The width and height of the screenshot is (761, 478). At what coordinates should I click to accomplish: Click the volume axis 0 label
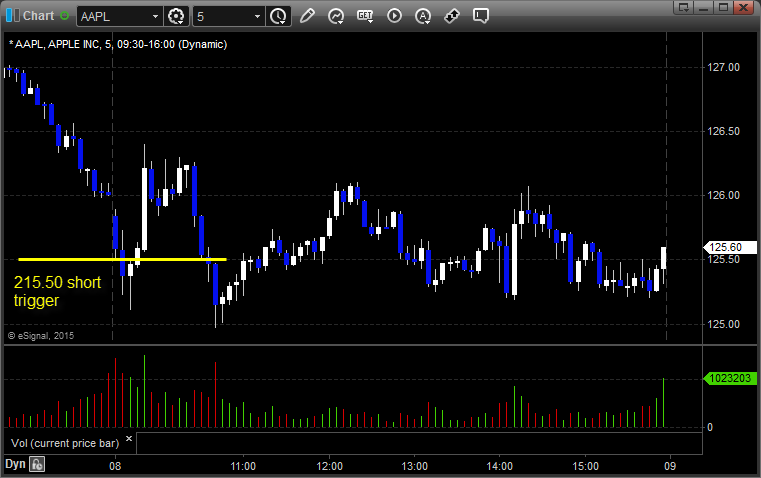tap(710, 428)
